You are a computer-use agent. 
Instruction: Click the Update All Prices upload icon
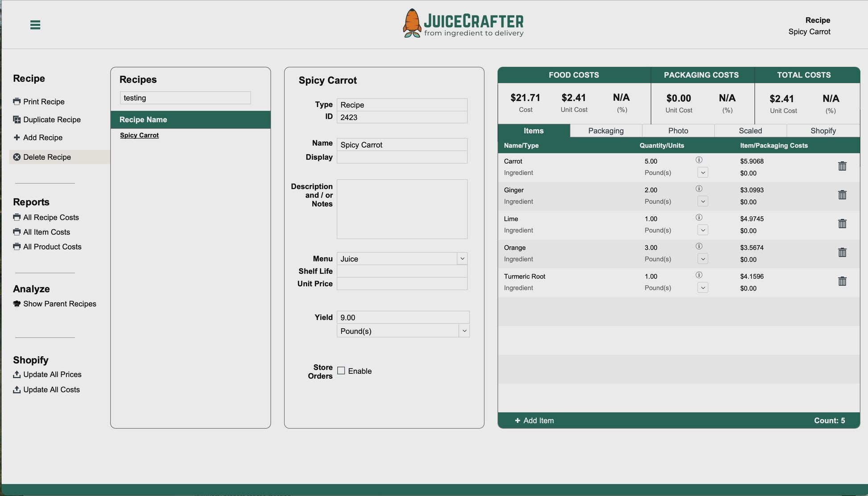tap(17, 375)
